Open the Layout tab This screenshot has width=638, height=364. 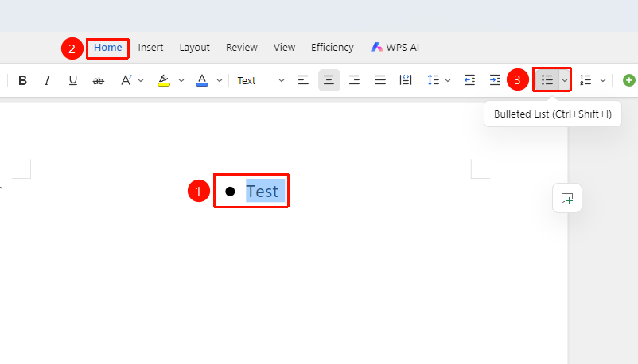[194, 48]
